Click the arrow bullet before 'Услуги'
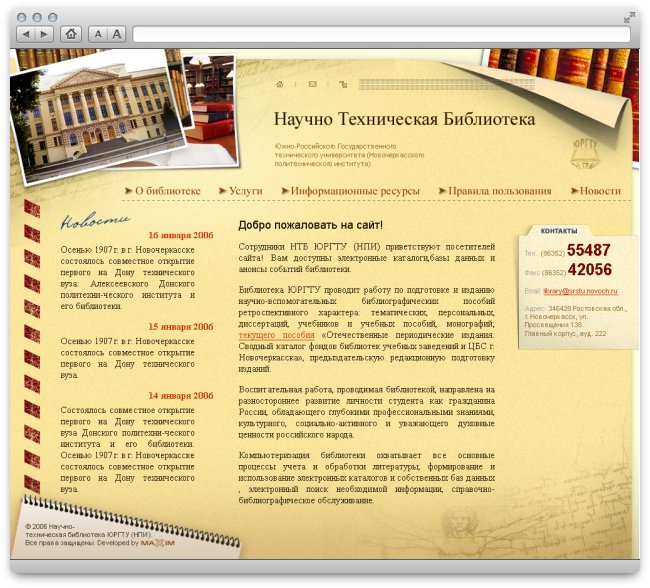Image resolution: width=650 pixels, height=588 pixels. pos(223,191)
